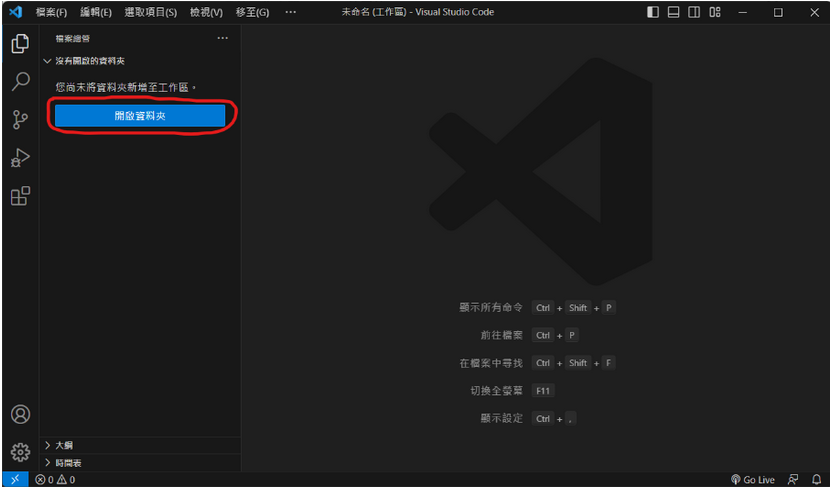Open the Explorer view in activity bar

point(20,43)
